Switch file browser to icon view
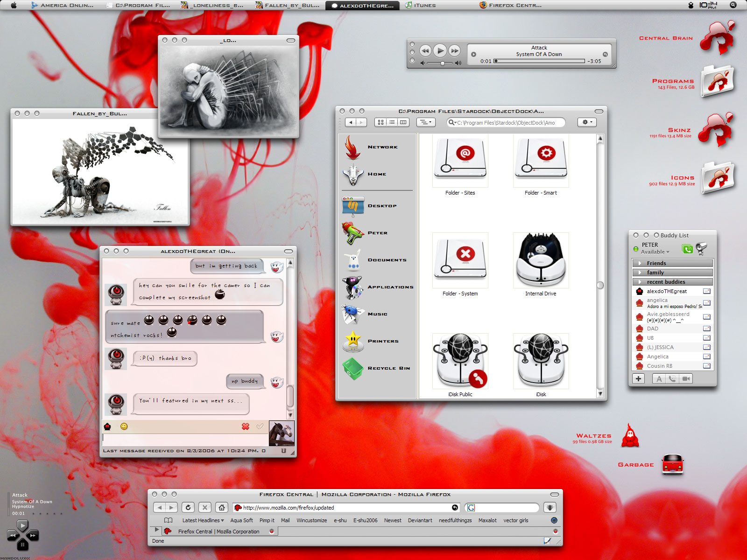The image size is (747, 560). point(381,122)
